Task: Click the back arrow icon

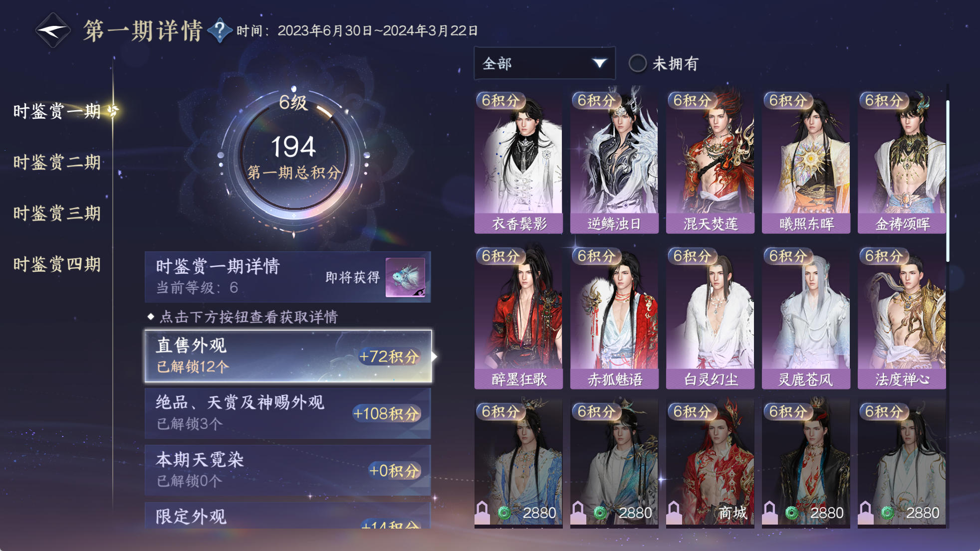Action: [x=52, y=30]
